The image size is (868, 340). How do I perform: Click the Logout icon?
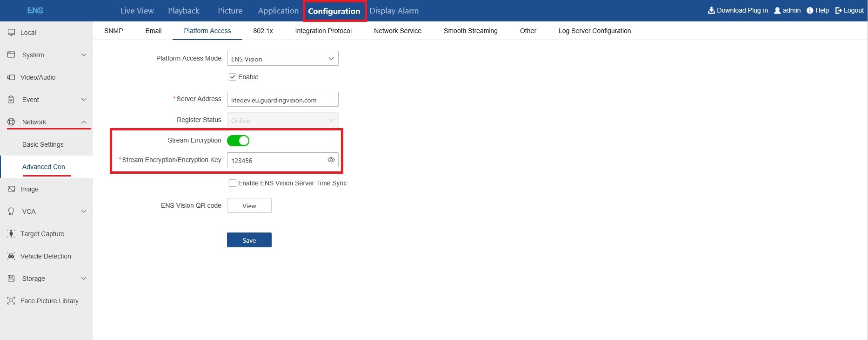coord(839,10)
